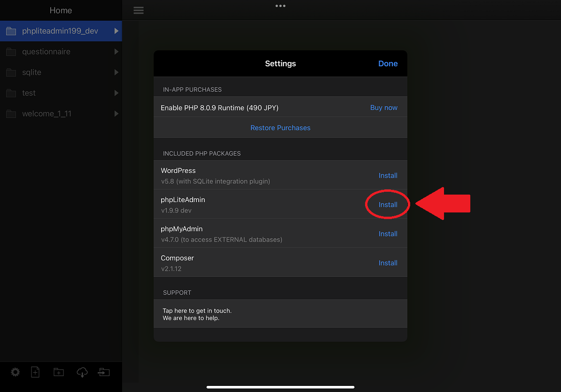Image resolution: width=561 pixels, height=392 pixels.
Task: Select the Home header in the sidebar
Action: (61, 10)
